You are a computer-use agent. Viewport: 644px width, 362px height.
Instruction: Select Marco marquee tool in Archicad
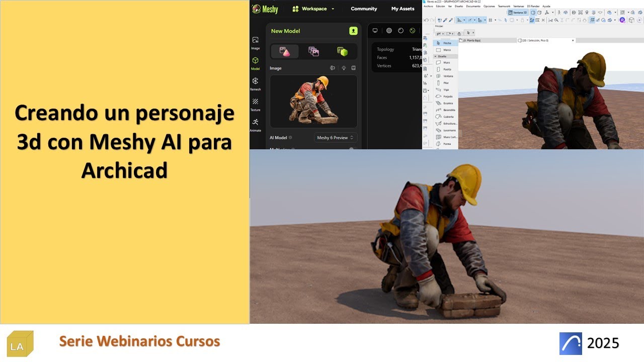tap(446, 50)
